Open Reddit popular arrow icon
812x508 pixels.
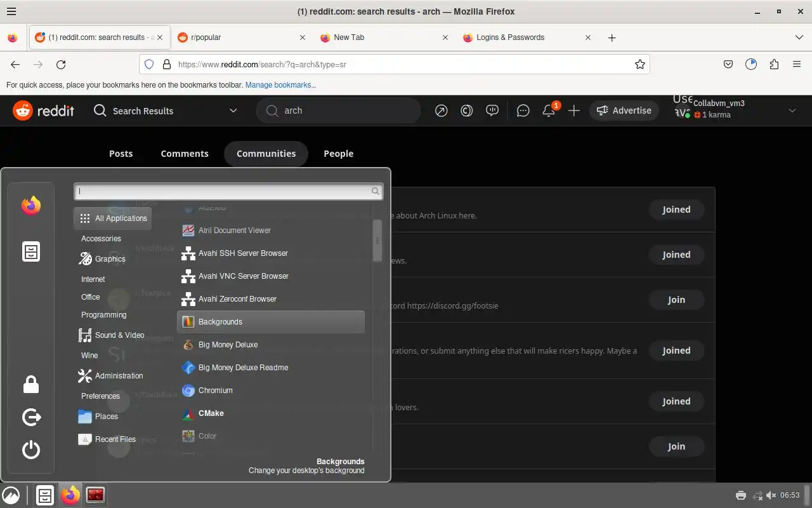(x=441, y=110)
